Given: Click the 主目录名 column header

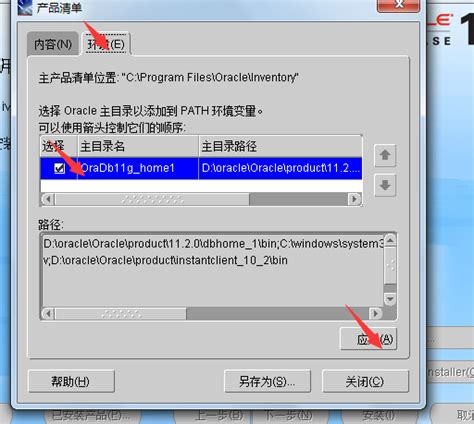Looking at the screenshot, I should (138, 146).
